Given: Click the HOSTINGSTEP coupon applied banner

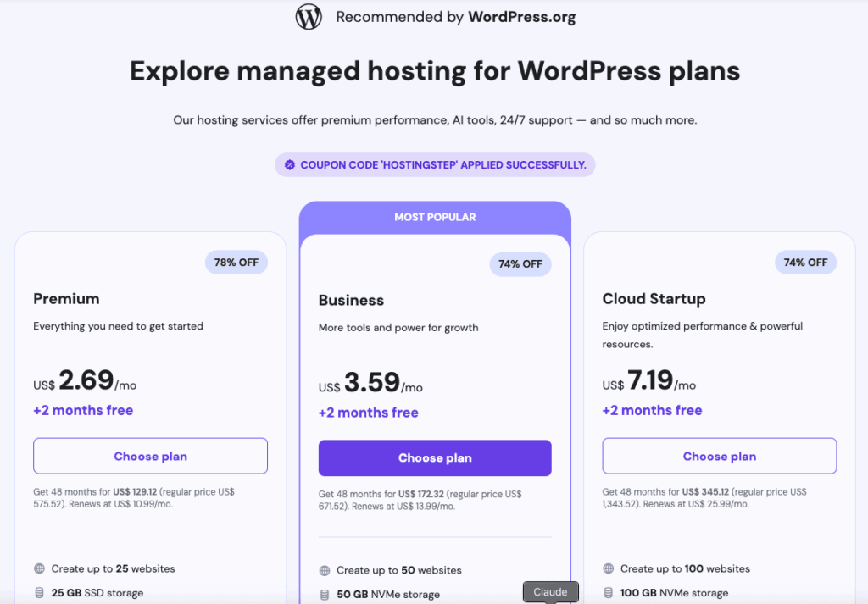Looking at the screenshot, I should [x=435, y=165].
